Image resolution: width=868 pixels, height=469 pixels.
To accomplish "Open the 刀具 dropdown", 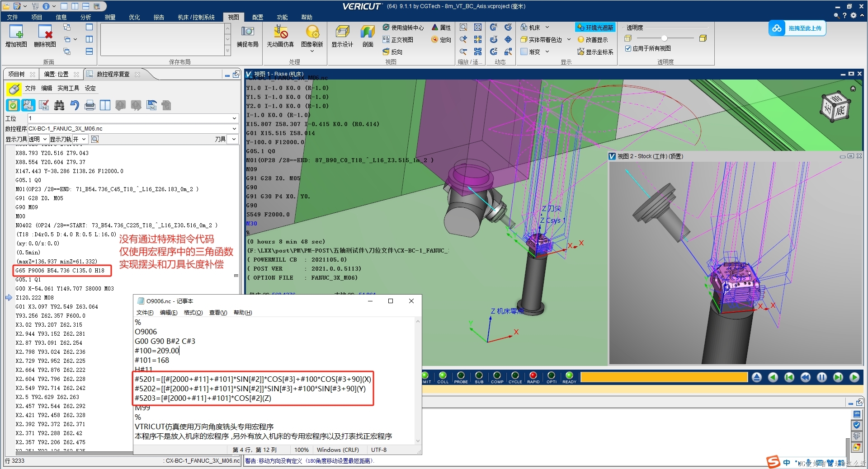I will click(x=234, y=139).
